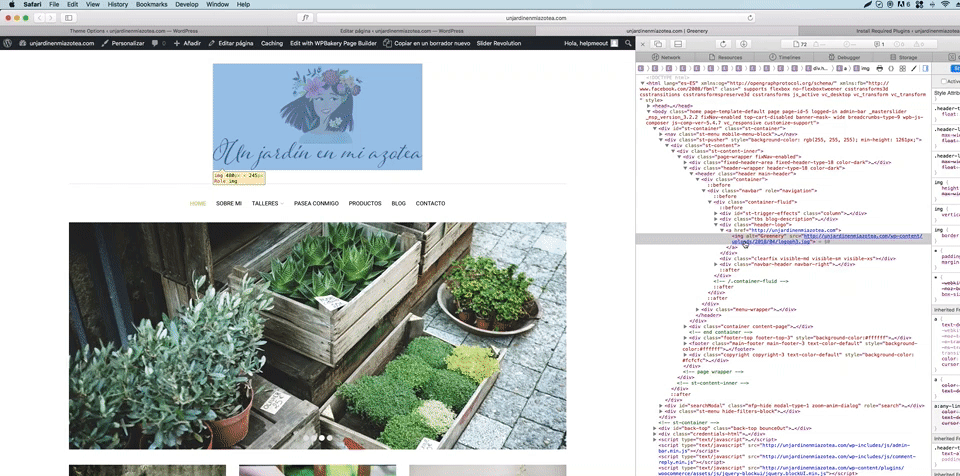Expand the nav st-menu mobile-menu-block node

coord(661,134)
